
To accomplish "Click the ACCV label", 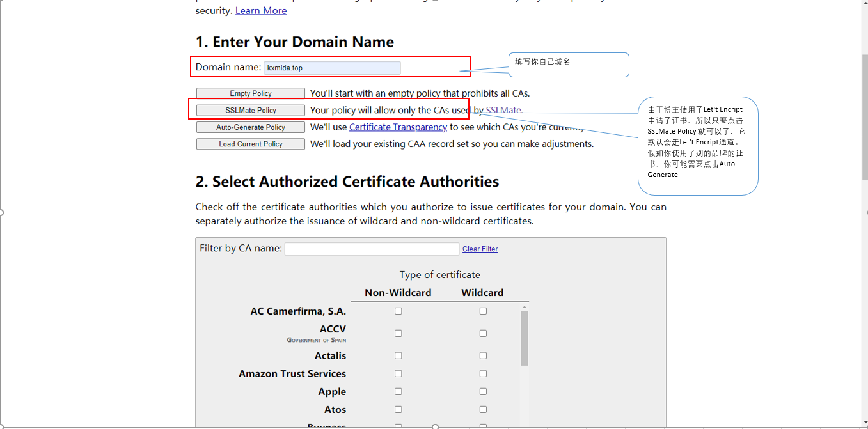I will (x=333, y=329).
